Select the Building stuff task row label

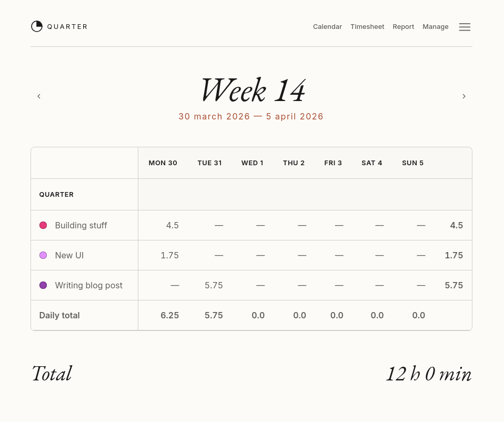(x=81, y=225)
